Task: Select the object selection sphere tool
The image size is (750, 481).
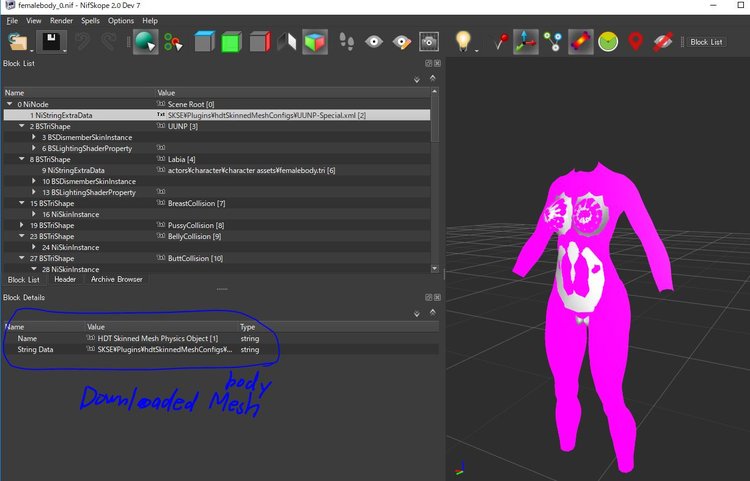Action: 145,42
